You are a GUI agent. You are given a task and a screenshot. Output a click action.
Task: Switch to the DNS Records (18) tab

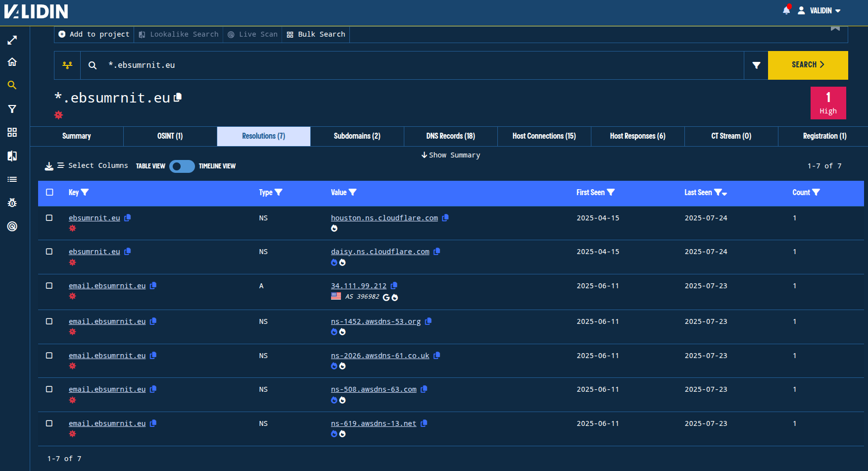pyautogui.click(x=450, y=136)
